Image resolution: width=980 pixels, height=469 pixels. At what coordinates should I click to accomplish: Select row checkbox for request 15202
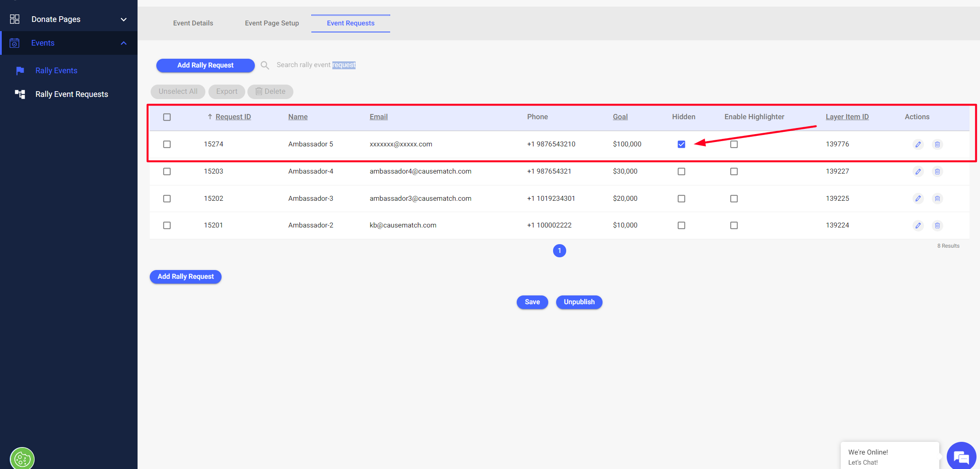(x=167, y=199)
